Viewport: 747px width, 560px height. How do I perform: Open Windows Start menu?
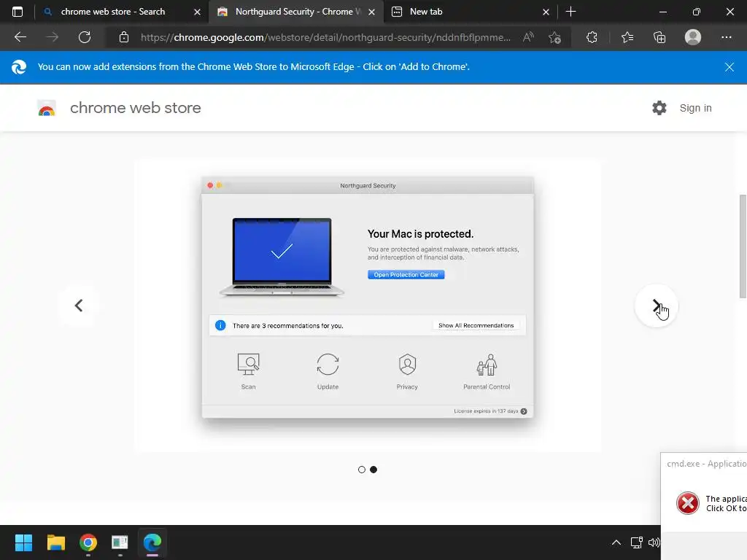point(23,542)
